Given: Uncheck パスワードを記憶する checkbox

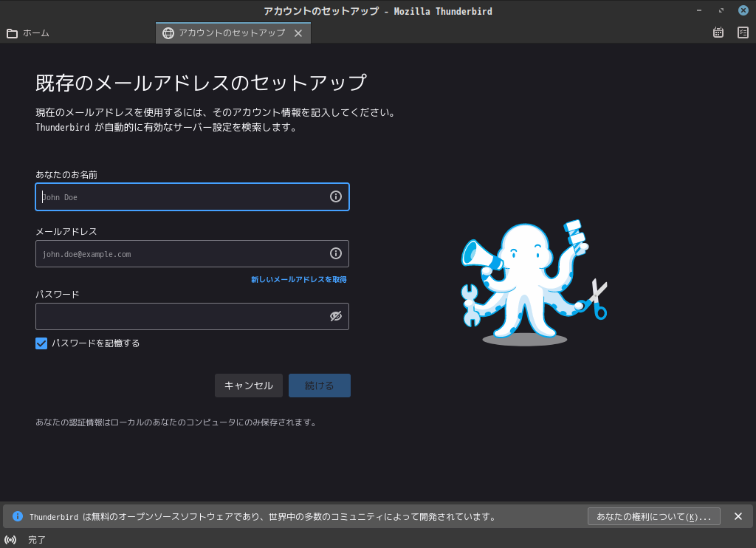Looking at the screenshot, I should pos(41,343).
